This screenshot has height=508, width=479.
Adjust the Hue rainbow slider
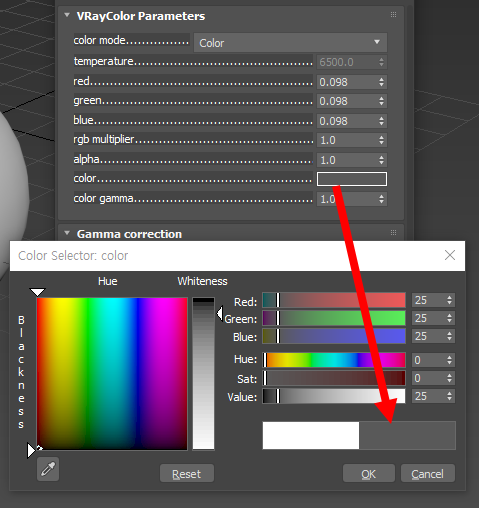334,360
